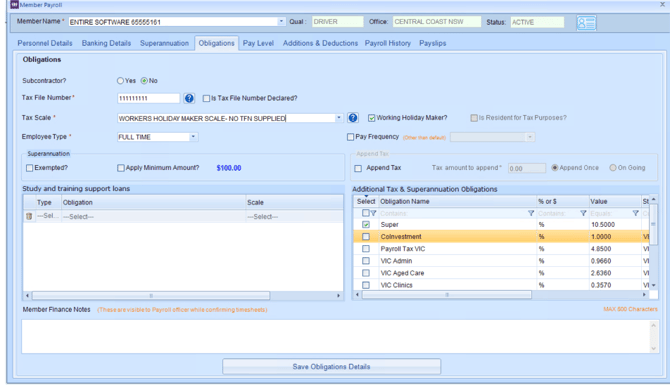Image resolution: width=670 pixels, height=385 pixels.
Task: Open Member Name dropdown
Action: tap(281, 21)
